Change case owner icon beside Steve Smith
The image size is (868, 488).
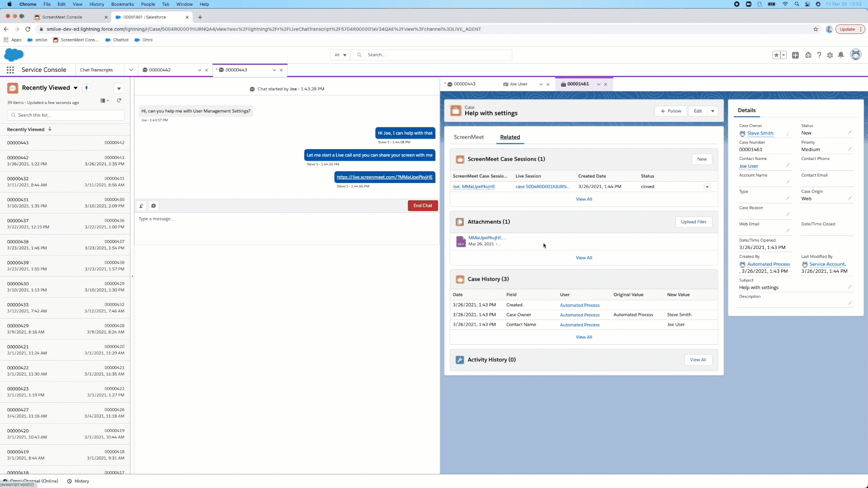(788, 134)
